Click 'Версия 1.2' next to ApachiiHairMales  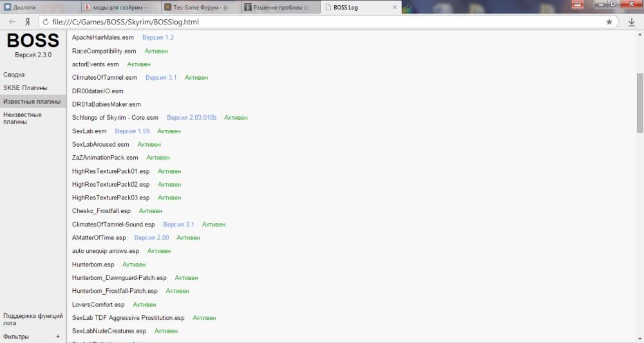click(x=158, y=37)
